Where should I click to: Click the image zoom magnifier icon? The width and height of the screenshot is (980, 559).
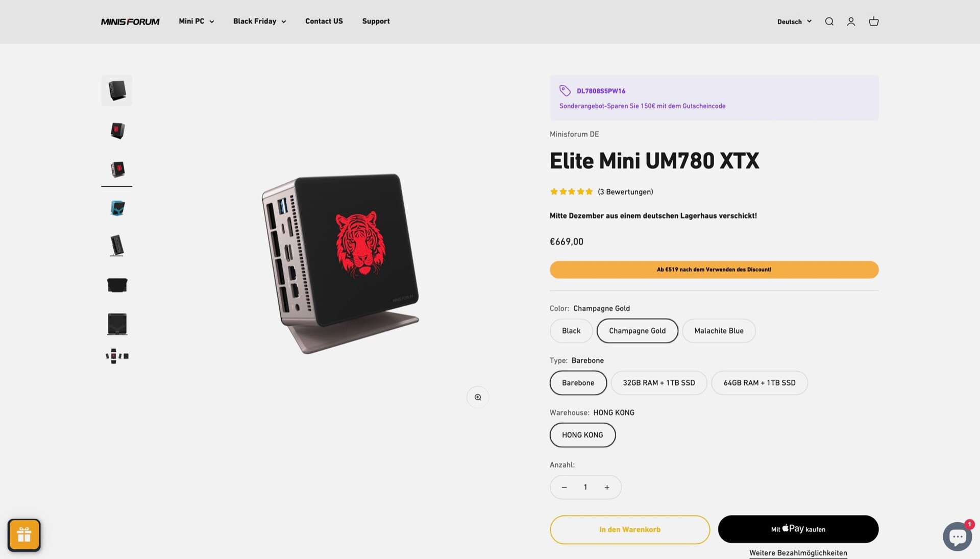click(478, 397)
